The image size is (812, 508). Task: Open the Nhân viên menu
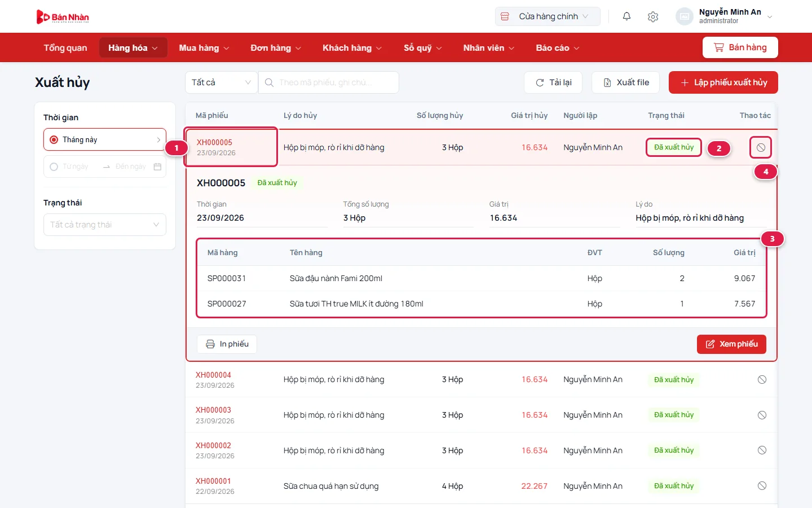tap(489, 48)
